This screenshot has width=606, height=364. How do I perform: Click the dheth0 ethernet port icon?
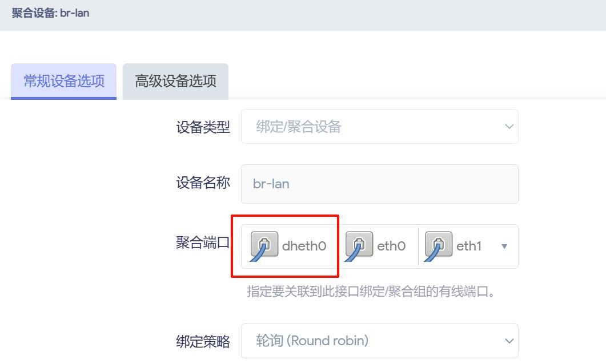(x=264, y=246)
